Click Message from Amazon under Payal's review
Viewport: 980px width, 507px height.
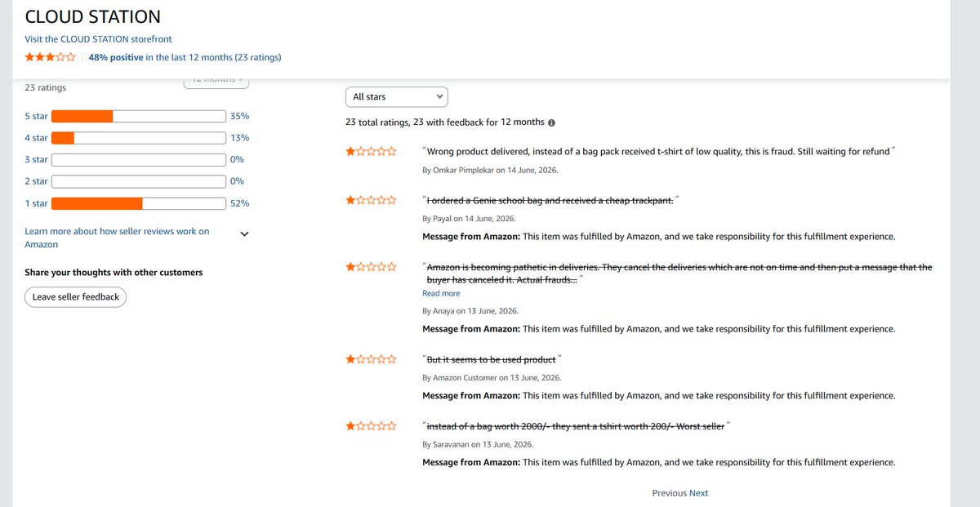[x=658, y=237]
